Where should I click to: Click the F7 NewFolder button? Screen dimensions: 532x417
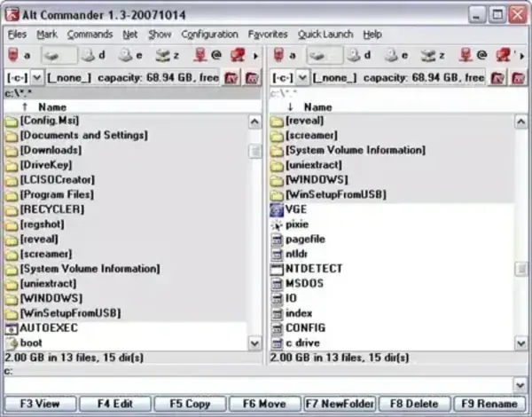point(340,404)
